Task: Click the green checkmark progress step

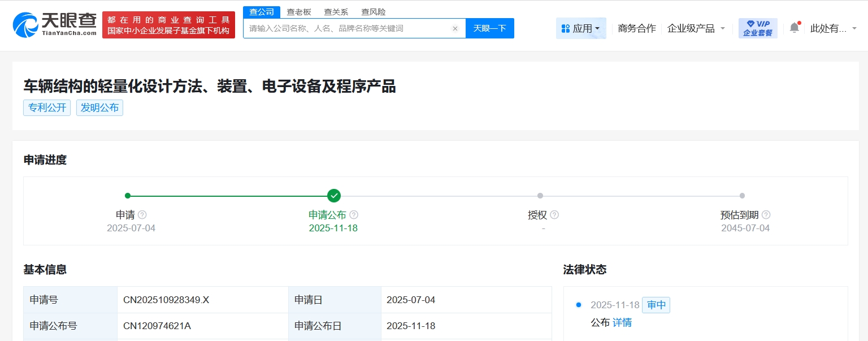Action: point(334,196)
